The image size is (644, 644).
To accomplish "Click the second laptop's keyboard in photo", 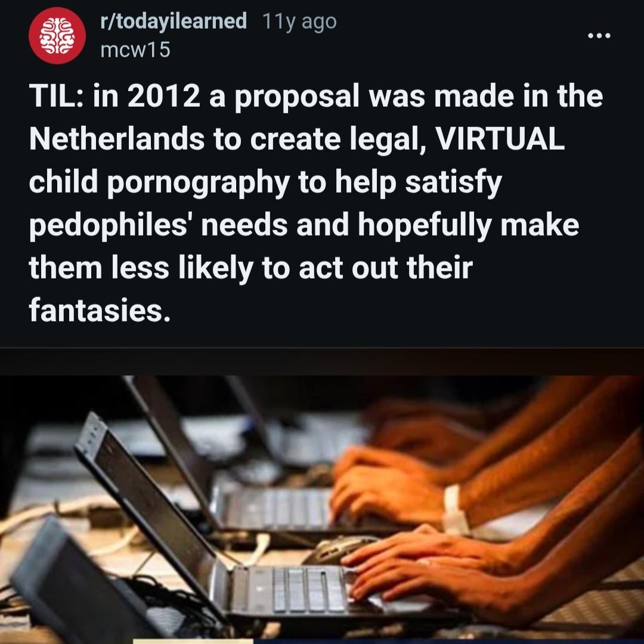I will pos(279,509).
